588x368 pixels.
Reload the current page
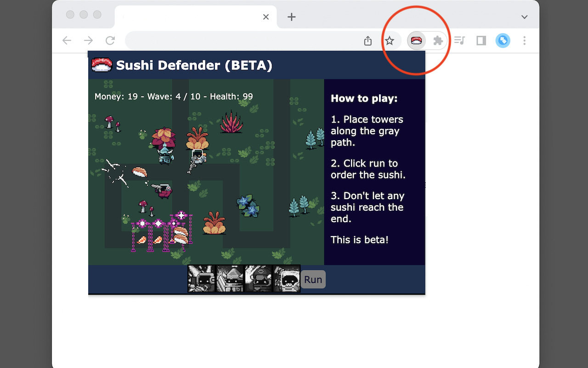tap(110, 40)
